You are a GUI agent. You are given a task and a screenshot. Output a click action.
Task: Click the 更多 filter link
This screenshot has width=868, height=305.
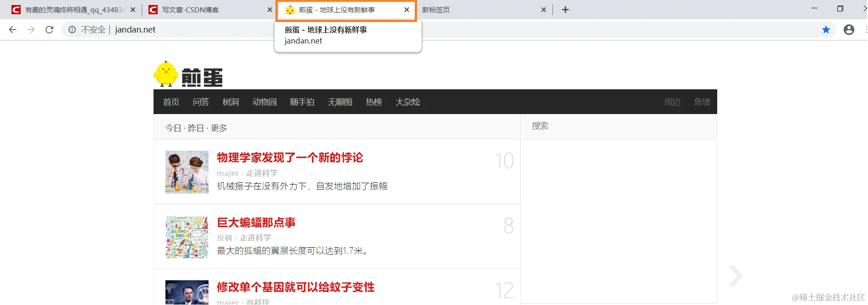point(219,128)
